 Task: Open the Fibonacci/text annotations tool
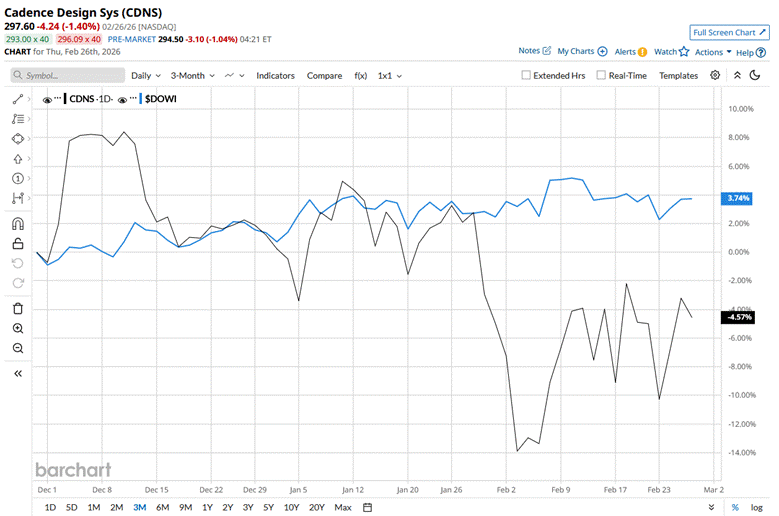point(18,119)
